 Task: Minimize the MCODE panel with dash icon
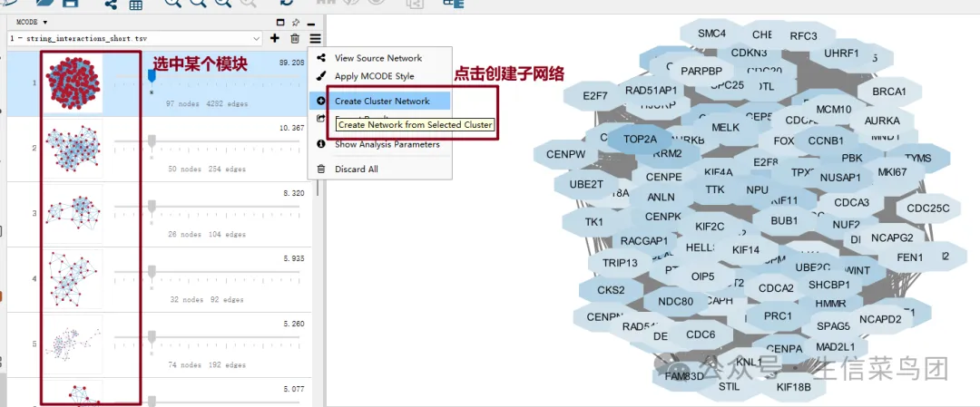(x=312, y=23)
